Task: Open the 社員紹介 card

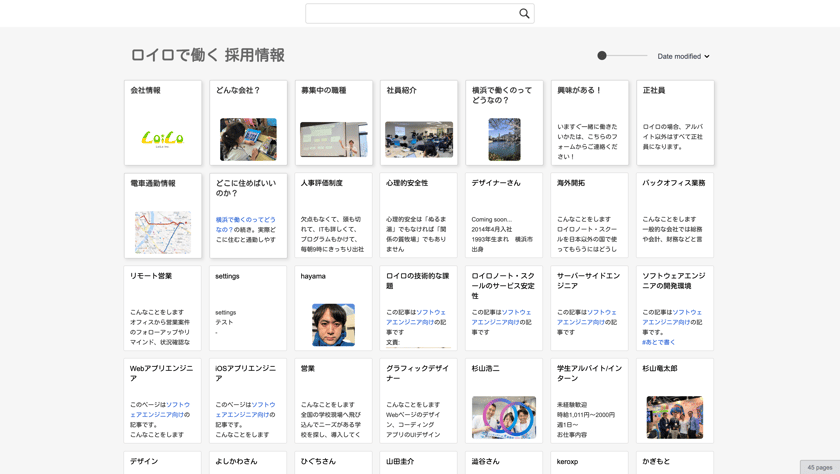Action: click(419, 123)
